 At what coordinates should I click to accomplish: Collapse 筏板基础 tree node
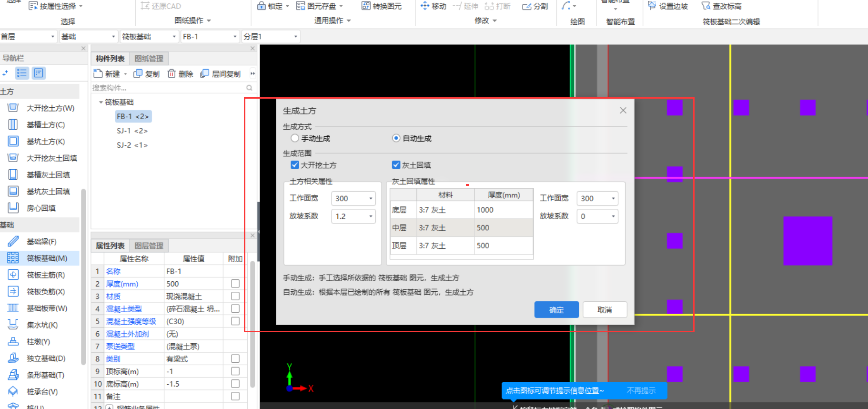(101, 102)
